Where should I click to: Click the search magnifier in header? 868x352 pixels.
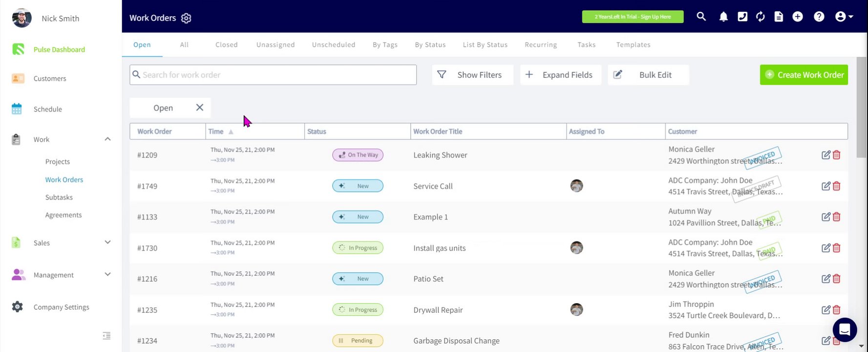pos(701,17)
